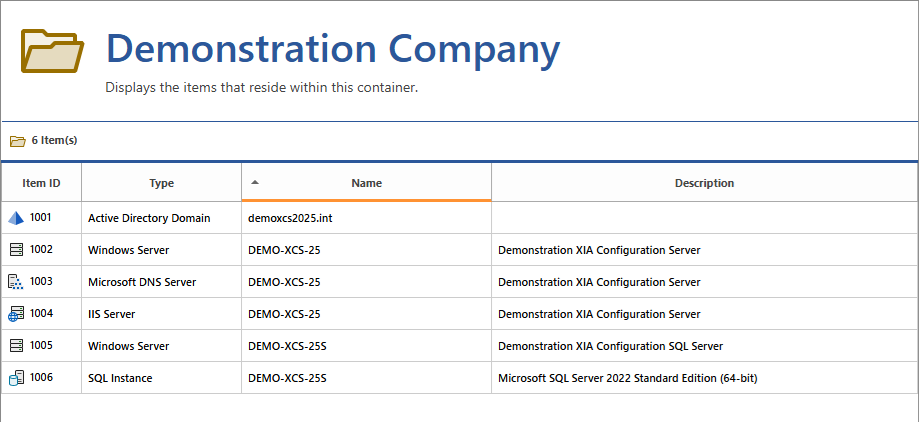The image size is (919, 422).
Task: Open DEMO-XCS-25 in the Microsoft DNS Server row
Action: tap(284, 282)
